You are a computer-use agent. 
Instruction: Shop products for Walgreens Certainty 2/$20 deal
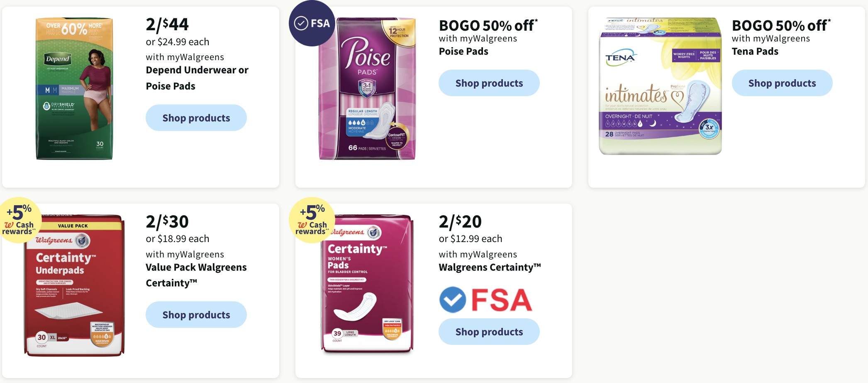pos(489,332)
